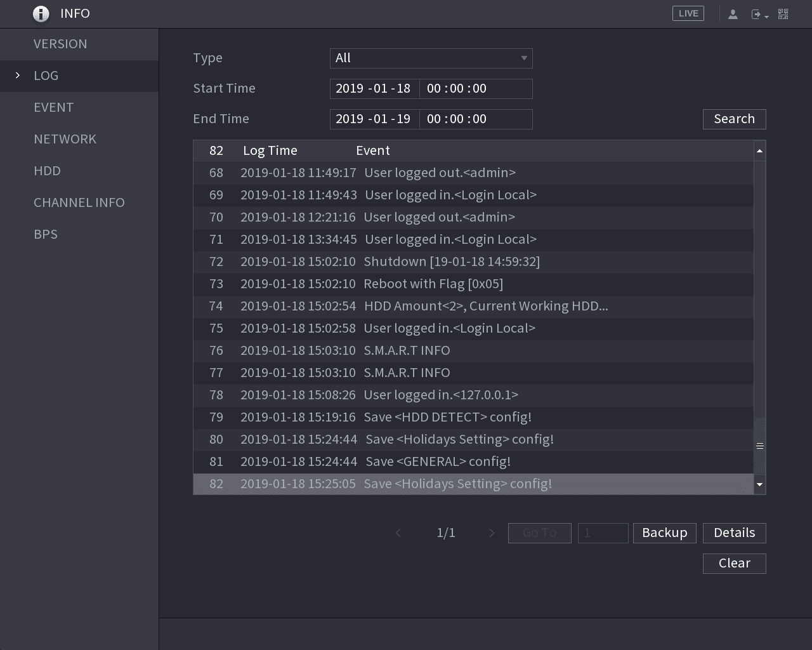Go to the NETWORK section
Viewport: 812px width, 650px height.
[x=79, y=139]
